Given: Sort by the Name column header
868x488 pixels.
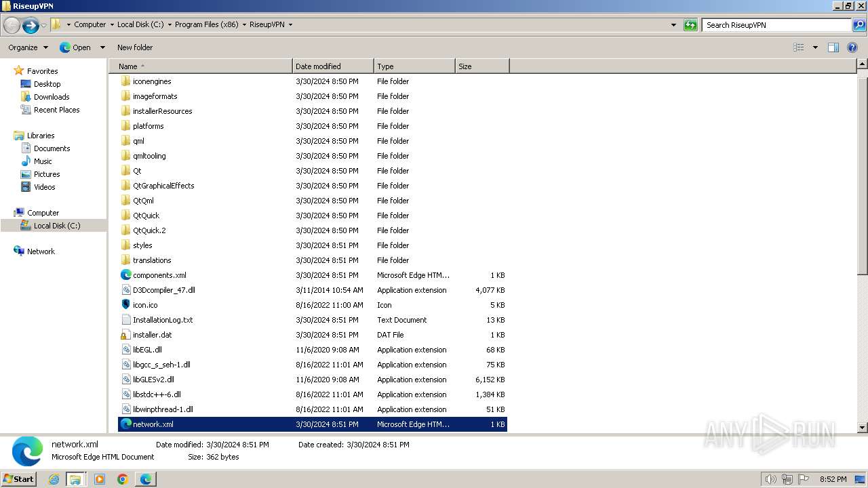Looking at the screenshot, I should [201, 66].
